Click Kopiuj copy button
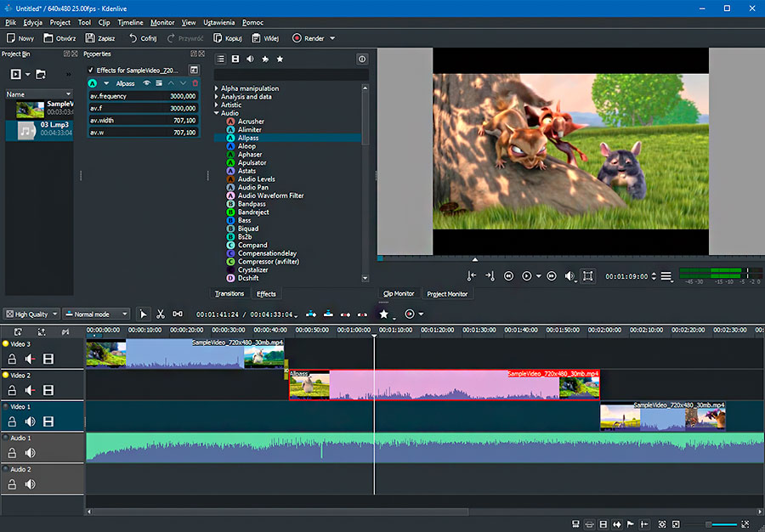This screenshot has width=765, height=532. (x=229, y=38)
